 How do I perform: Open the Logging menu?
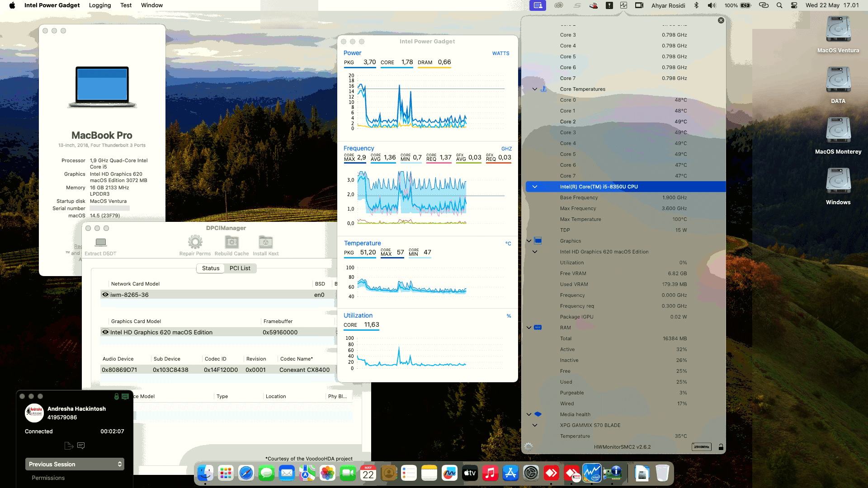[99, 5]
